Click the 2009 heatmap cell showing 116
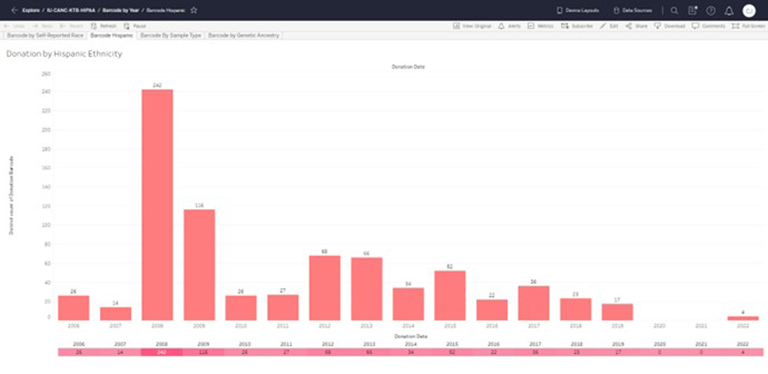Image resolution: width=768 pixels, height=374 pixels. coord(203,352)
